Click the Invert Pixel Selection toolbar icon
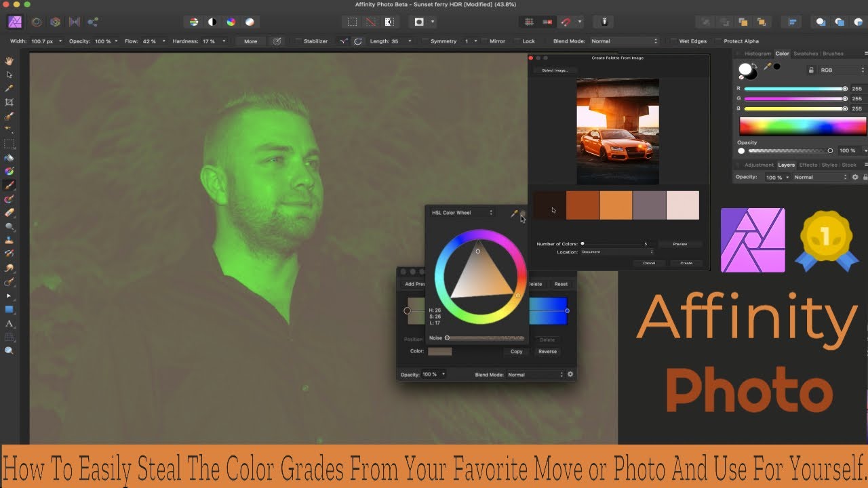This screenshot has height=488, width=868. pos(389,22)
